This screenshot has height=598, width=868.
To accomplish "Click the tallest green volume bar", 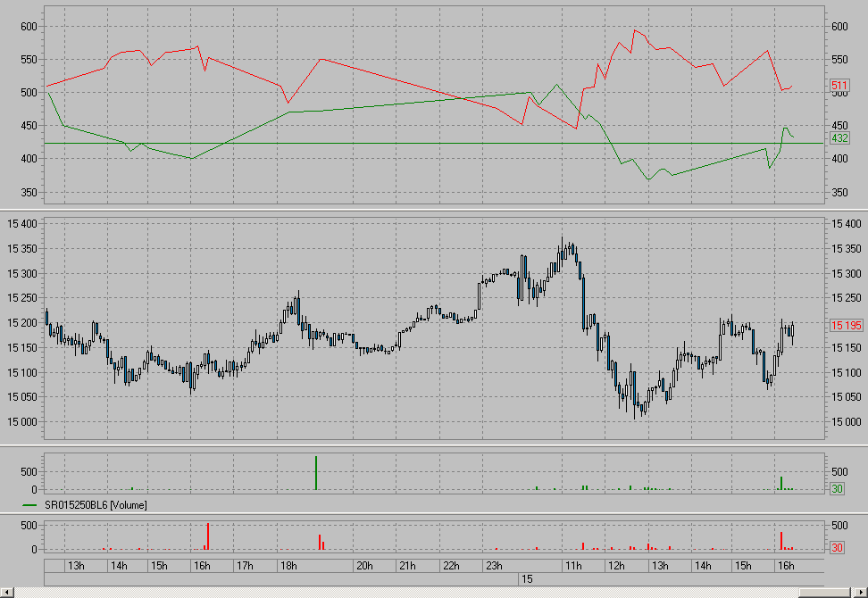I will (x=316, y=472).
